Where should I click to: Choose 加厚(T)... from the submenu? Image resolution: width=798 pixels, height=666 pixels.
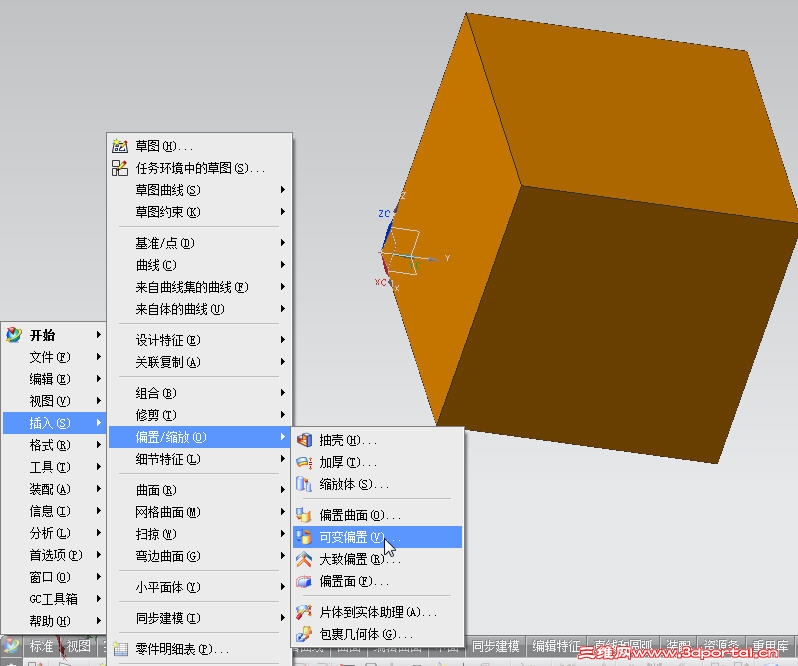[378, 462]
